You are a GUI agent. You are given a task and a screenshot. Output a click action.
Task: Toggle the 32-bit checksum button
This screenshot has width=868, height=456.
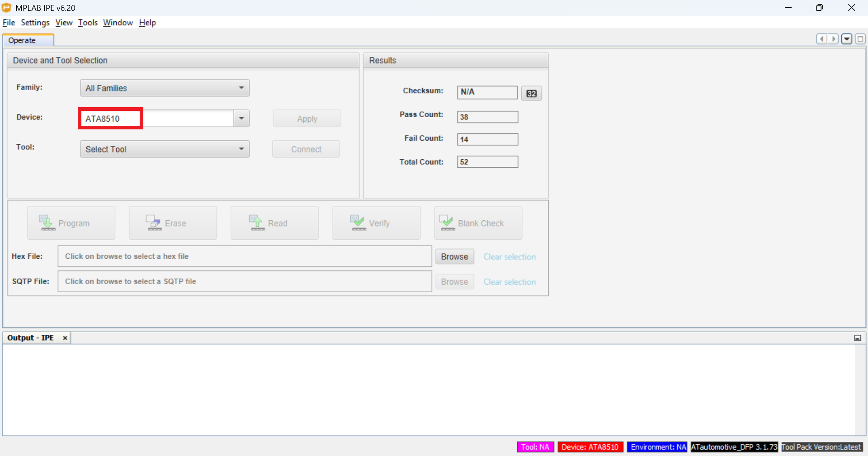[x=531, y=93]
